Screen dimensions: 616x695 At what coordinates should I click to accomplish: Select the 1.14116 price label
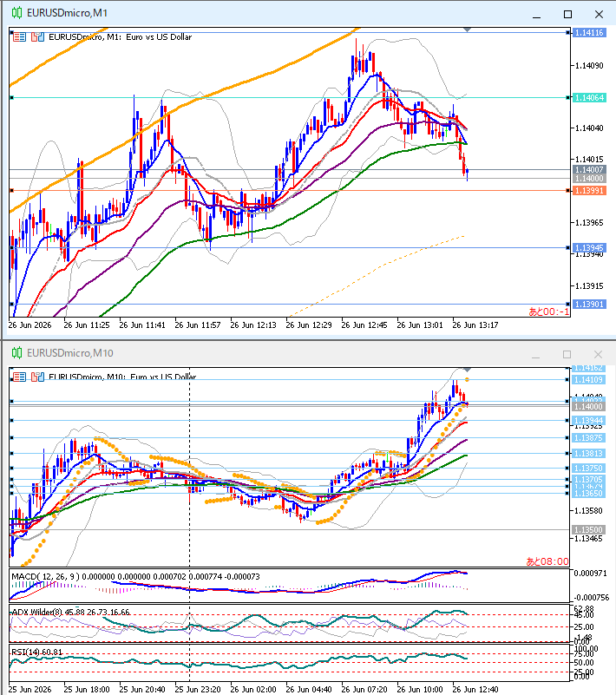(589, 32)
